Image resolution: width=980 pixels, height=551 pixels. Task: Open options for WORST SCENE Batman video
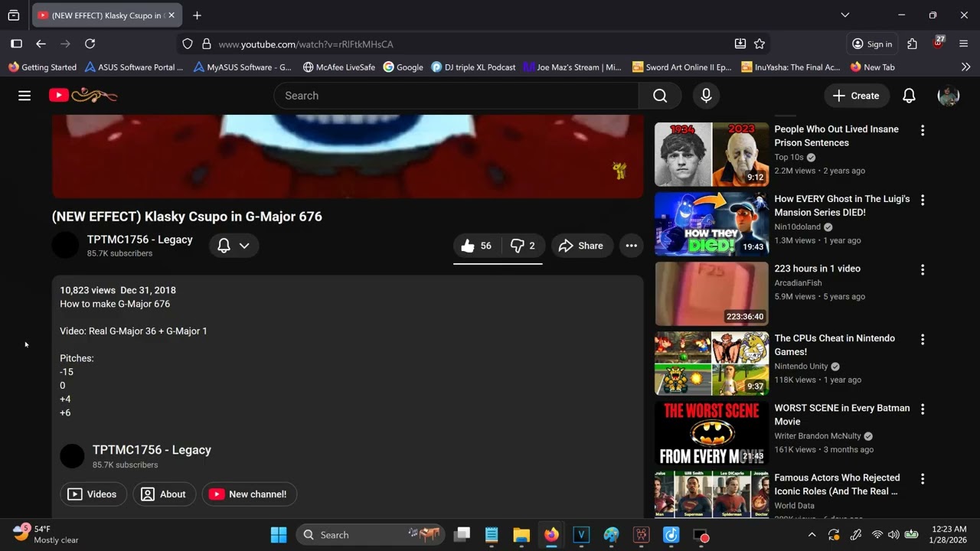(923, 409)
